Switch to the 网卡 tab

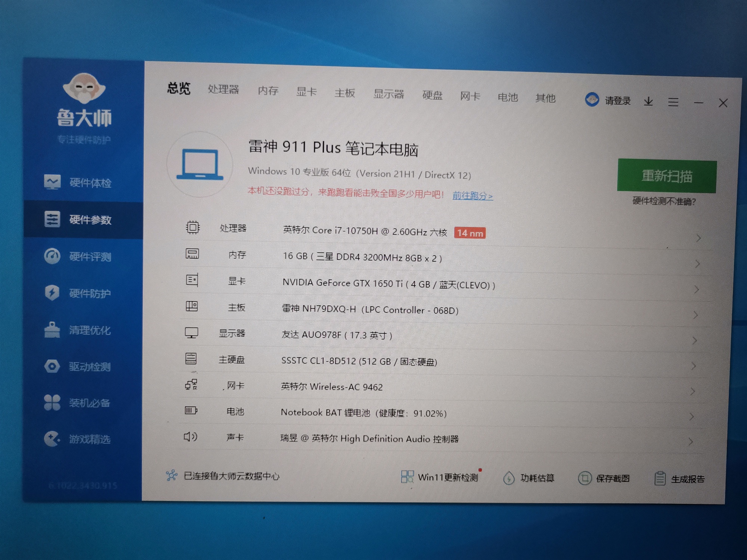[470, 96]
